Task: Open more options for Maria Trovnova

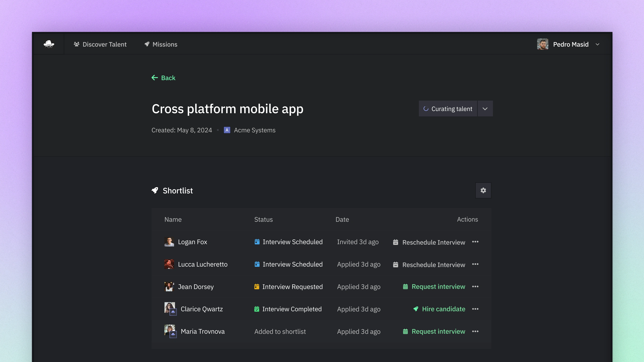Action: click(x=475, y=331)
